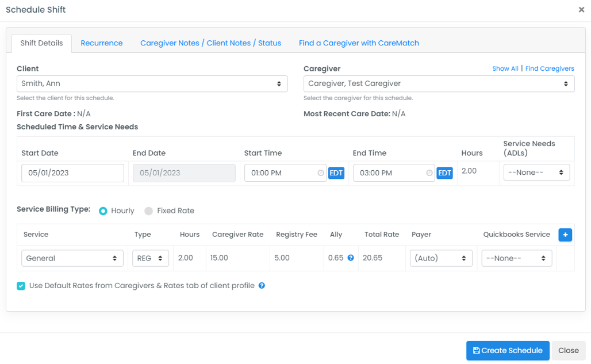
Task: Click the EDT timezone badge next to Start Time
Action: [336, 172]
